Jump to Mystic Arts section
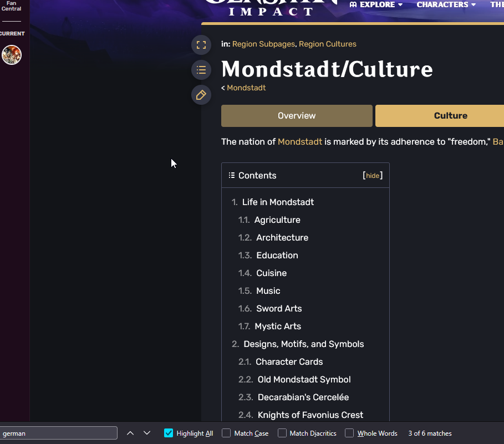 click(278, 326)
